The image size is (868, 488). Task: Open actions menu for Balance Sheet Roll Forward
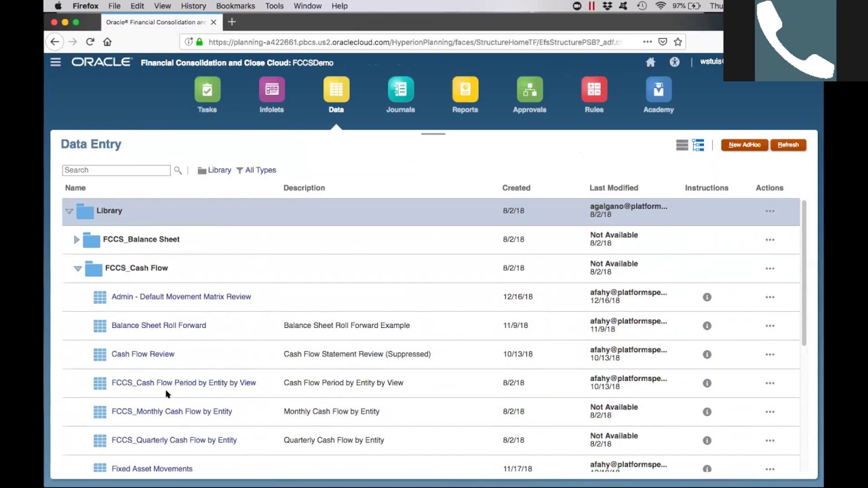tap(770, 325)
